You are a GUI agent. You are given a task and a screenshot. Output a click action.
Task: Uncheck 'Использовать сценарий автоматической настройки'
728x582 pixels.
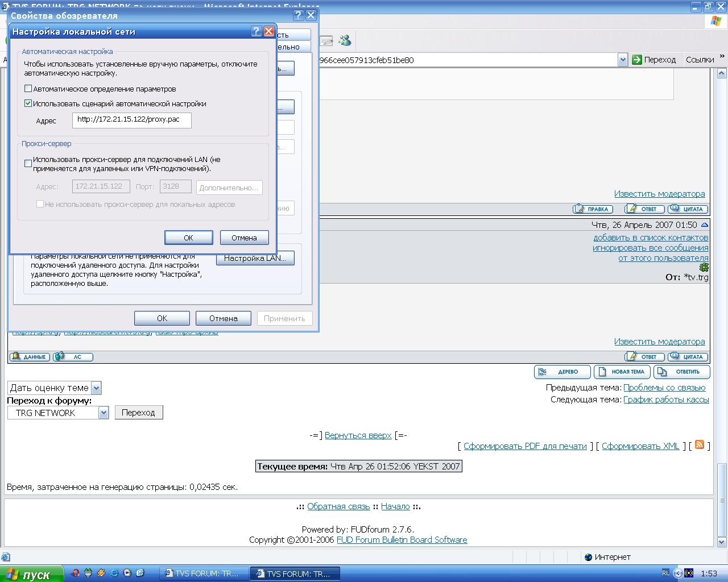[28, 103]
